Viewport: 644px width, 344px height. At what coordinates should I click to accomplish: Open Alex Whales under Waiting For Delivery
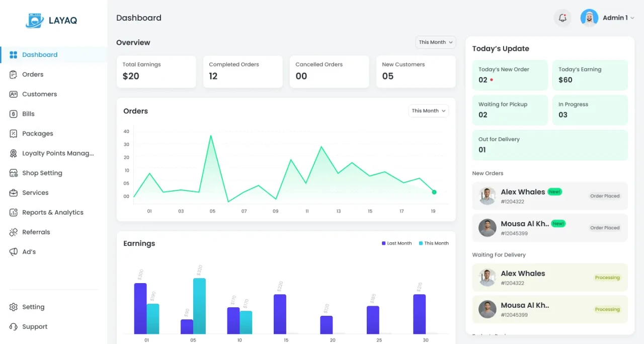[550, 278]
